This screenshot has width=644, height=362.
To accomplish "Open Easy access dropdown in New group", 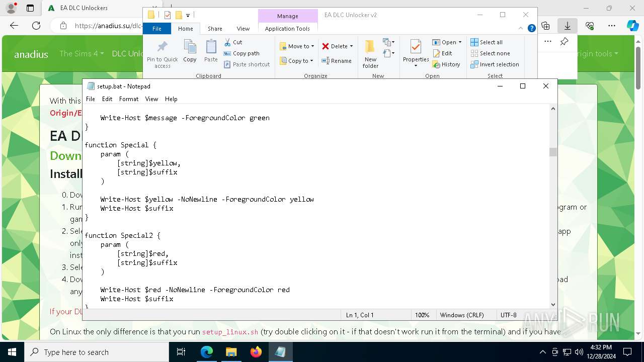I will (x=388, y=53).
